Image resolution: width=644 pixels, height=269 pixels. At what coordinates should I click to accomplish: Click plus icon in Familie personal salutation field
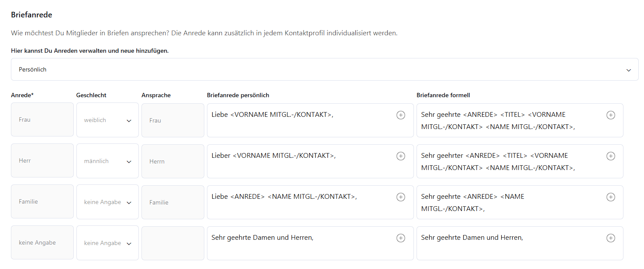click(x=400, y=197)
